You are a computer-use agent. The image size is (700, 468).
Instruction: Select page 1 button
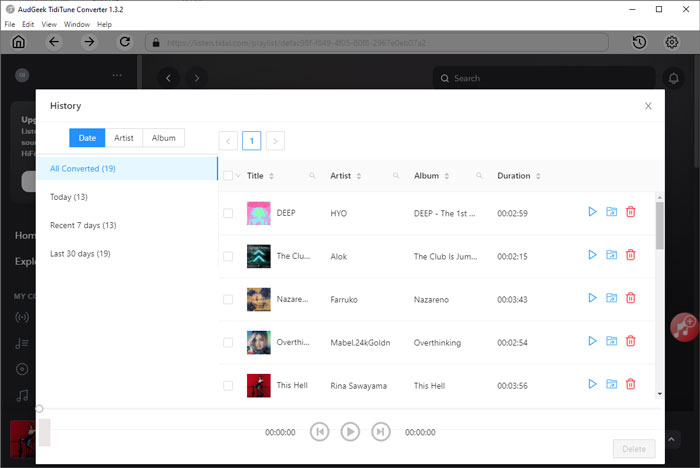251,141
